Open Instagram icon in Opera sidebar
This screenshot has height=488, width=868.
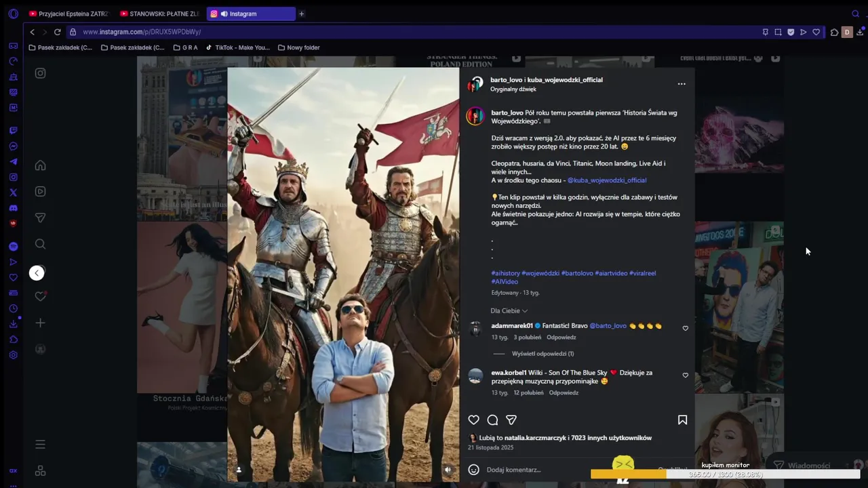click(13, 178)
